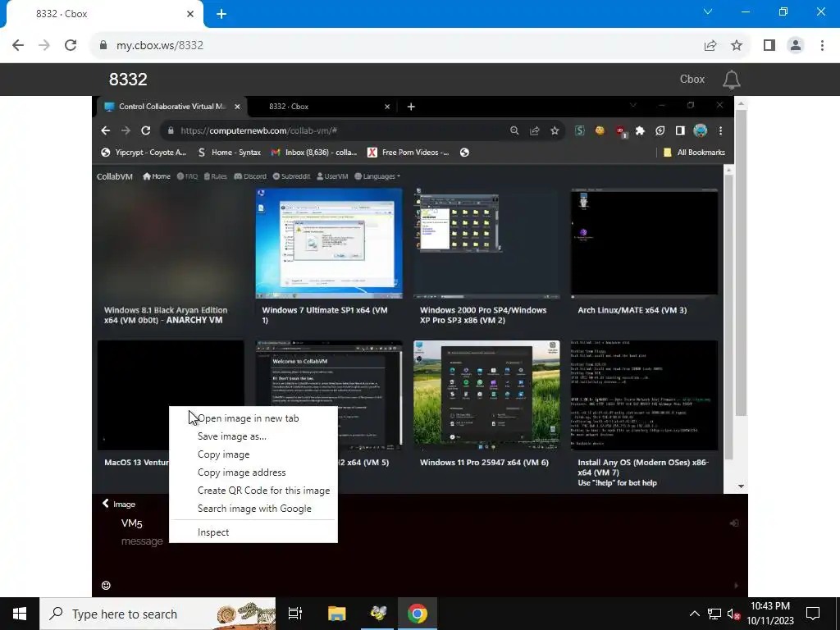Select 'Copy image address'

point(253,472)
